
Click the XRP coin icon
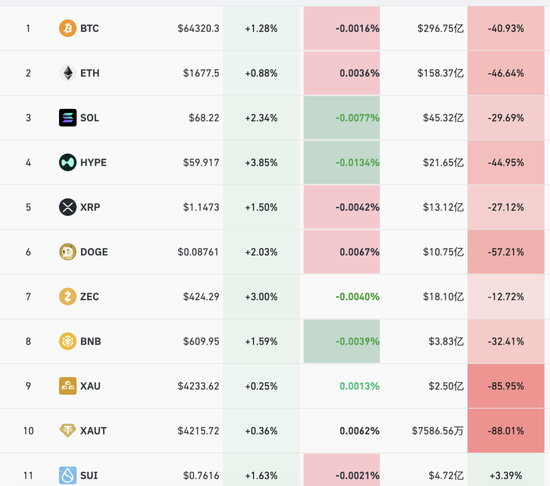(68, 207)
